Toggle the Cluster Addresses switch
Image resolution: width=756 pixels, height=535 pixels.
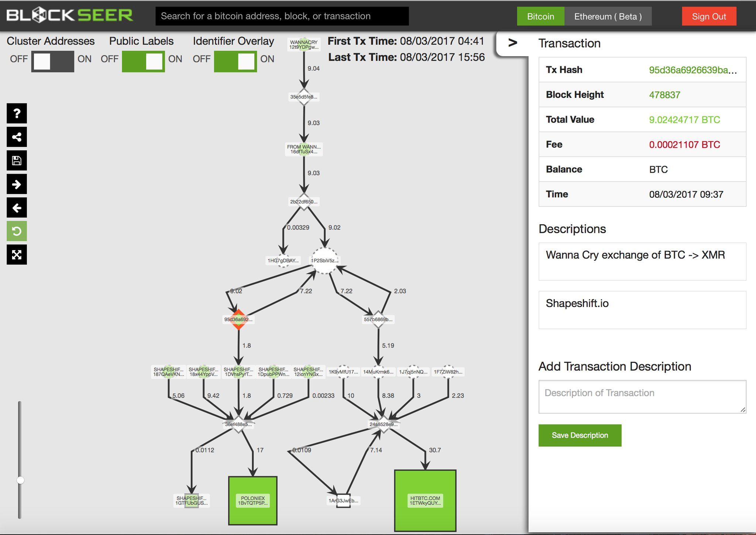tap(52, 61)
